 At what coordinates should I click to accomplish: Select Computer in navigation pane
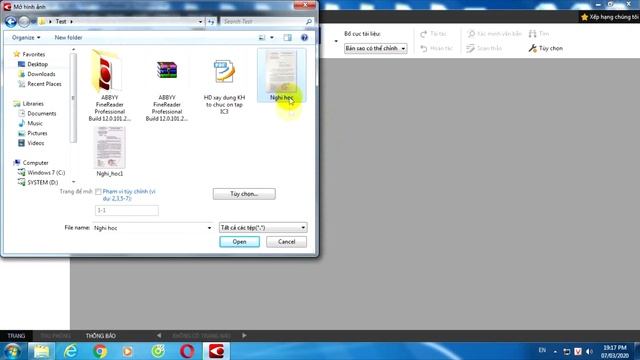35,163
